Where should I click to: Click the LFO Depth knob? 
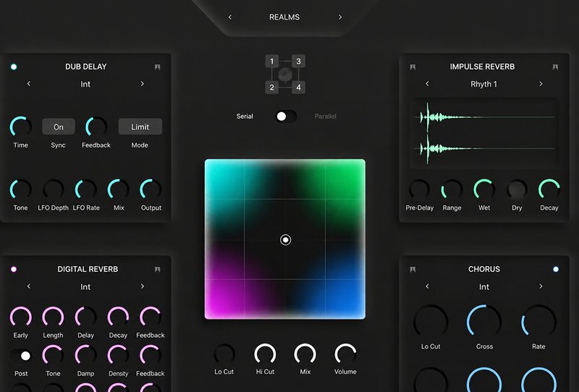coord(53,189)
